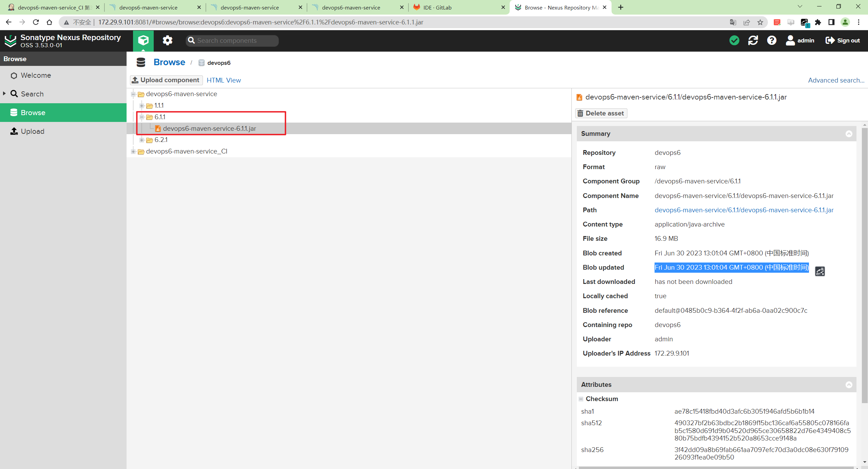Open the Browse server contents cube icon
Viewport: 868px width, 469px height.
(143, 40)
